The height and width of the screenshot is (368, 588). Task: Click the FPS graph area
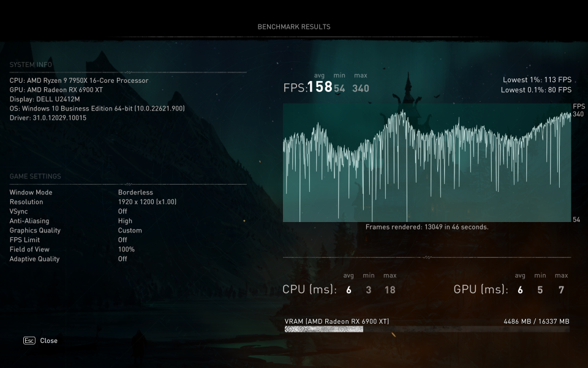pyautogui.click(x=427, y=163)
